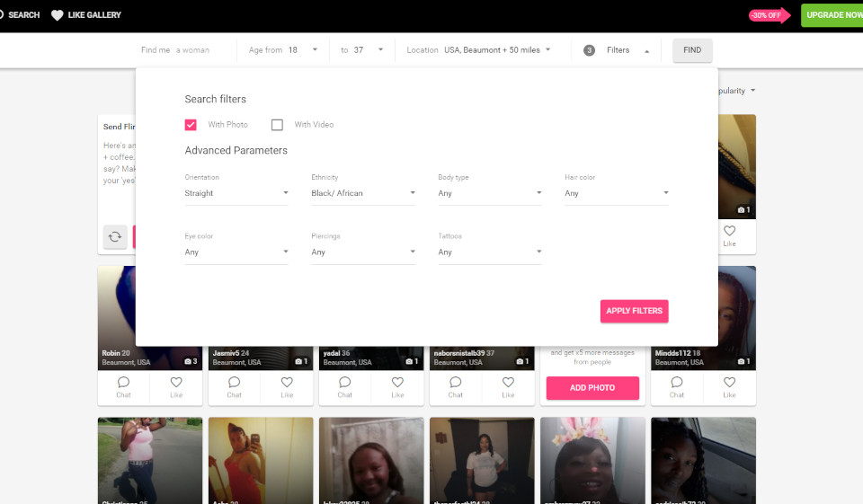Click the Like heart under yadal's profile
863x504 pixels.
(x=397, y=383)
